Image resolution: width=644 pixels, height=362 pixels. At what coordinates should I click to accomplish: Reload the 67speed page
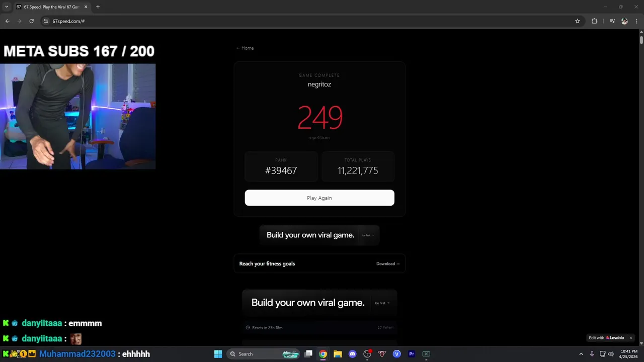coord(31,21)
